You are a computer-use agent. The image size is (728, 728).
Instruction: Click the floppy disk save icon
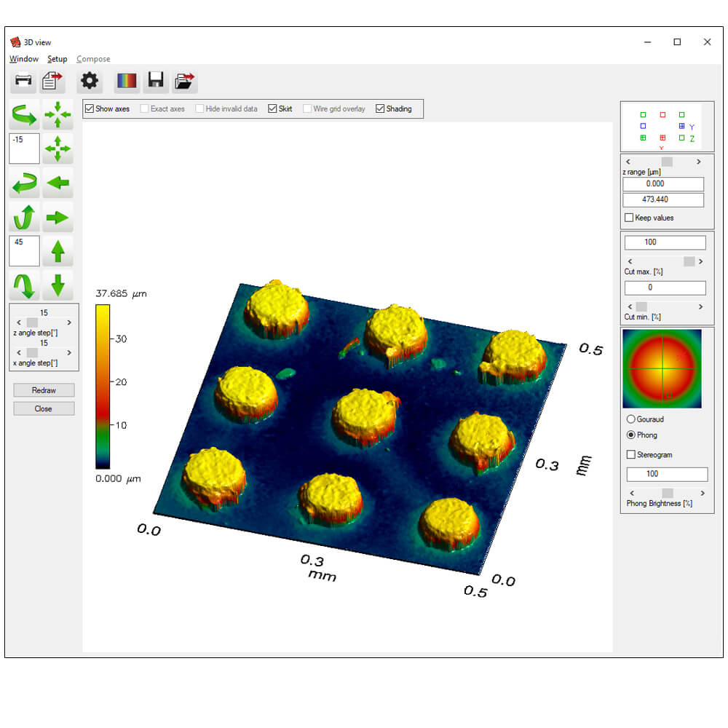[155, 81]
